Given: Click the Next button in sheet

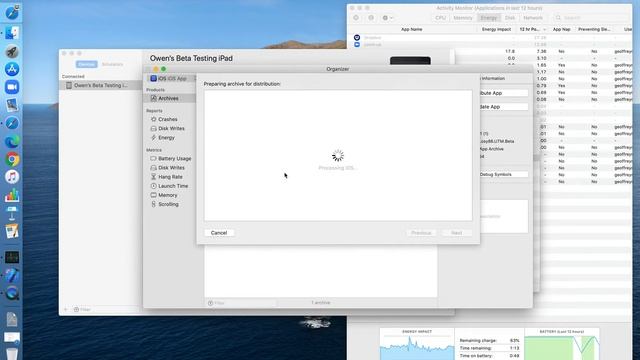Looking at the screenshot, I should point(457,233).
